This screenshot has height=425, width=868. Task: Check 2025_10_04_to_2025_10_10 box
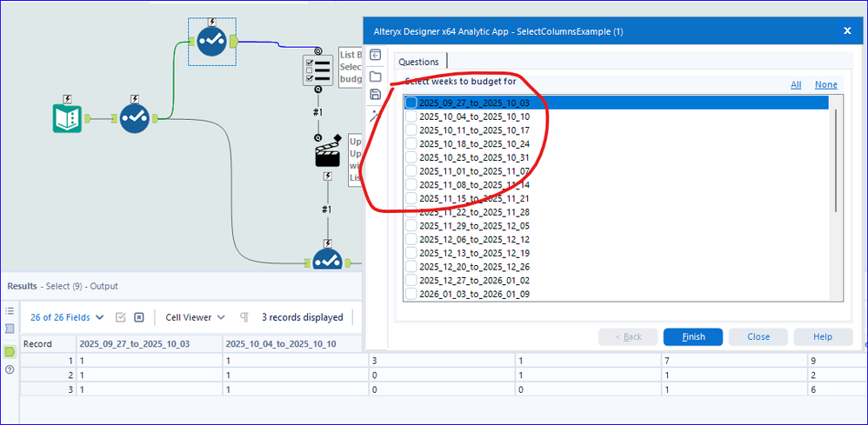[411, 116]
